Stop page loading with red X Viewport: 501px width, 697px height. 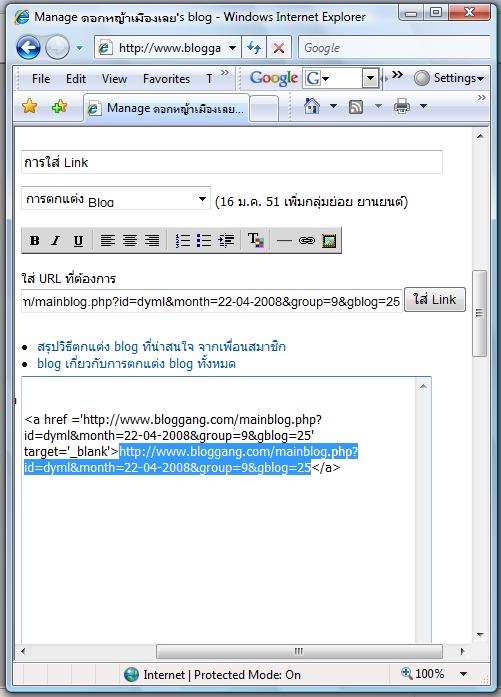(x=279, y=48)
